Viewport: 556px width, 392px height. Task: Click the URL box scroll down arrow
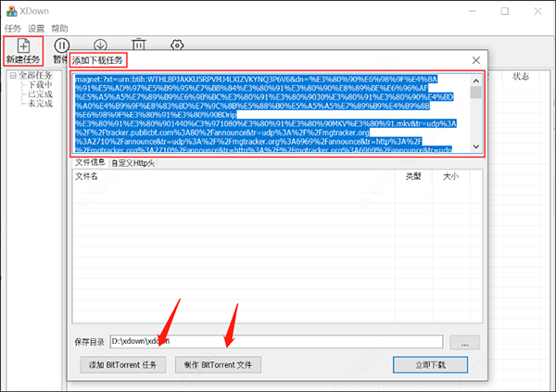[476, 146]
